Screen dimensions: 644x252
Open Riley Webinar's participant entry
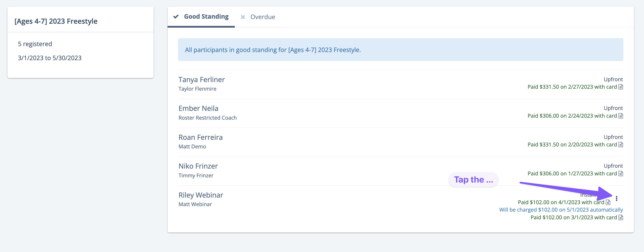tap(201, 195)
